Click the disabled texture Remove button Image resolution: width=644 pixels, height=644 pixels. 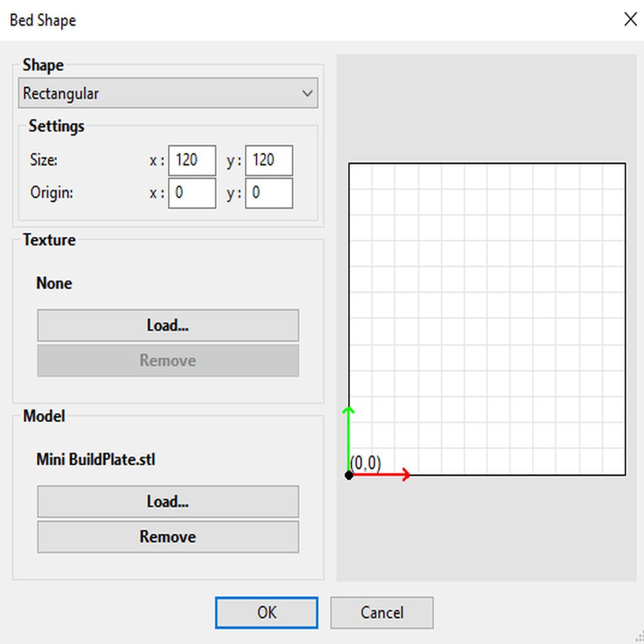click(167, 360)
